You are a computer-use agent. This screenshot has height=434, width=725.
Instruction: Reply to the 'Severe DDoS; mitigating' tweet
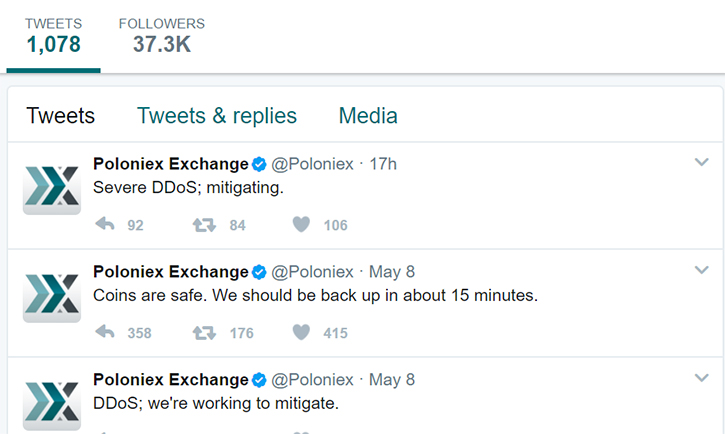pyautogui.click(x=105, y=225)
